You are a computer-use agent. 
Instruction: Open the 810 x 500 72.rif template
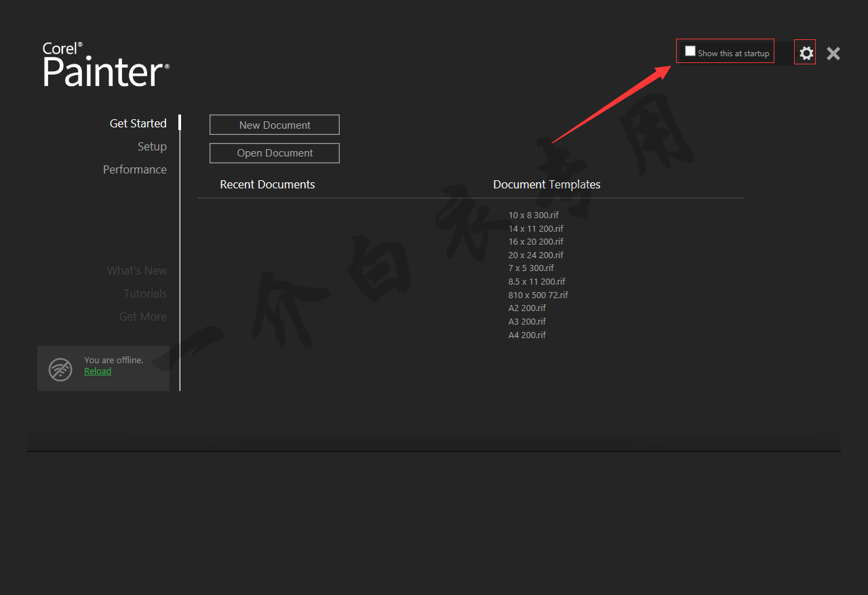(x=538, y=295)
